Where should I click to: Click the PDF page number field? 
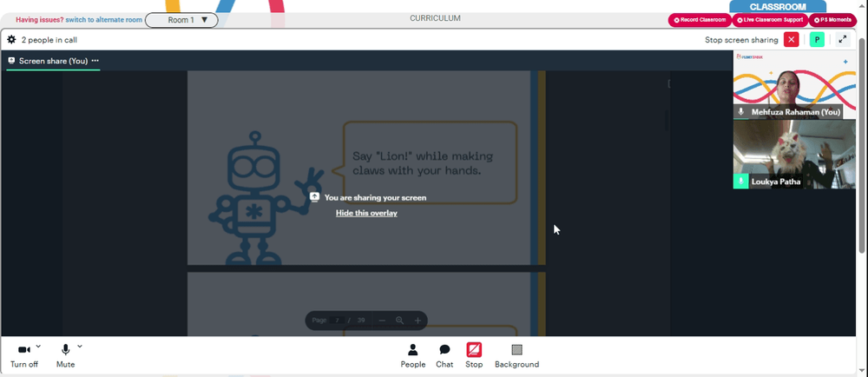tap(337, 321)
